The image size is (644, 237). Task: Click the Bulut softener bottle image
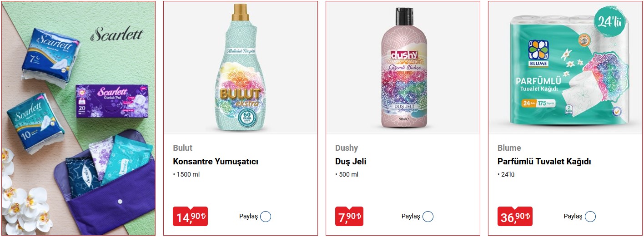[240, 68]
